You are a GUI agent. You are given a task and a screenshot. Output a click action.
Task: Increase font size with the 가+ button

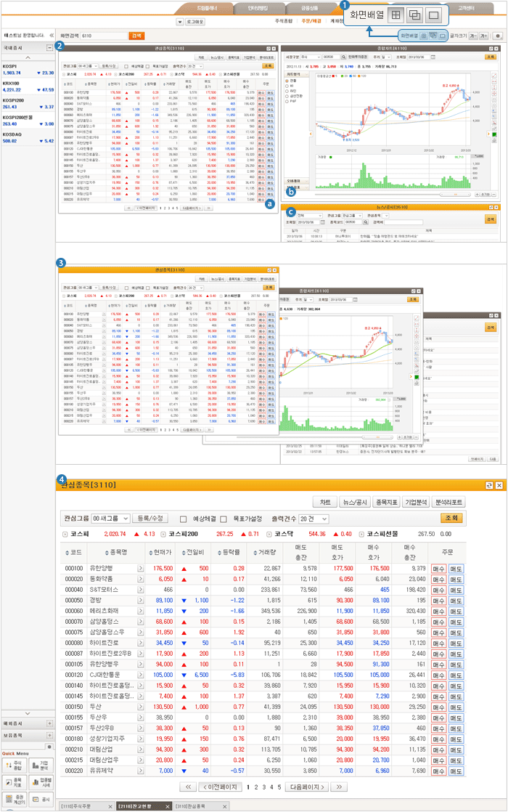pyautogui.click(x=483, y=36)
